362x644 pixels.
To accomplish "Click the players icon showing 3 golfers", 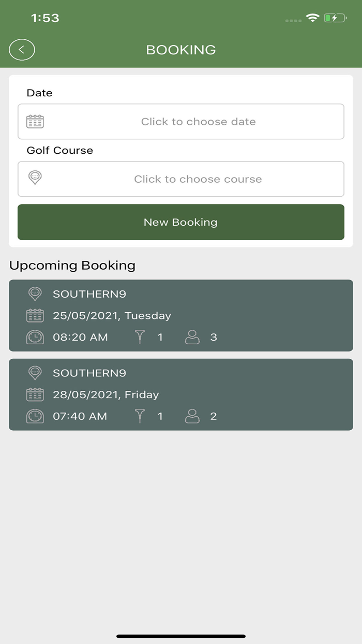I will click(192, 336).
